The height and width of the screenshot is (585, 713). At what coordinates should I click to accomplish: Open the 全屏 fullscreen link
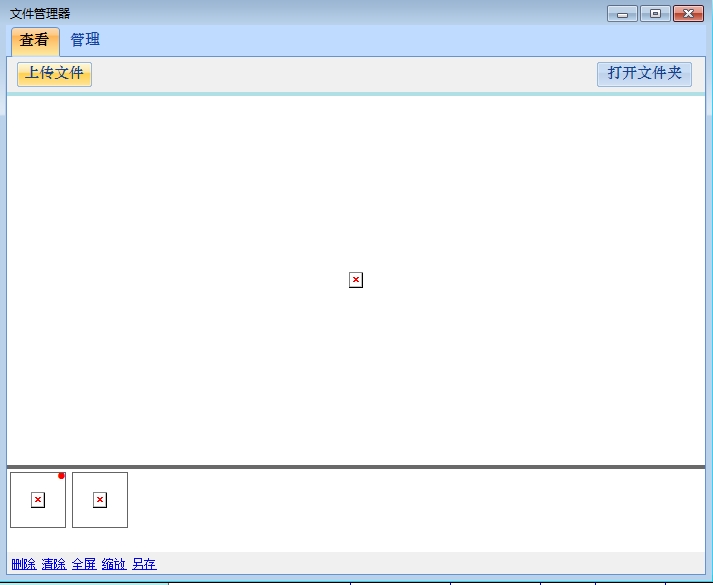[84, 564]
